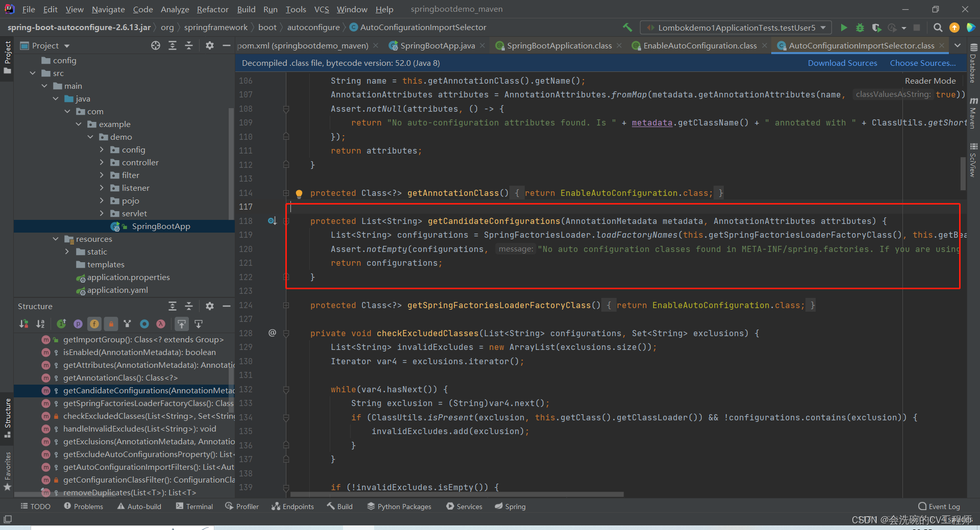980x530 pixels.
Task: Click the Choose Sources link
Action: [923, 63]
